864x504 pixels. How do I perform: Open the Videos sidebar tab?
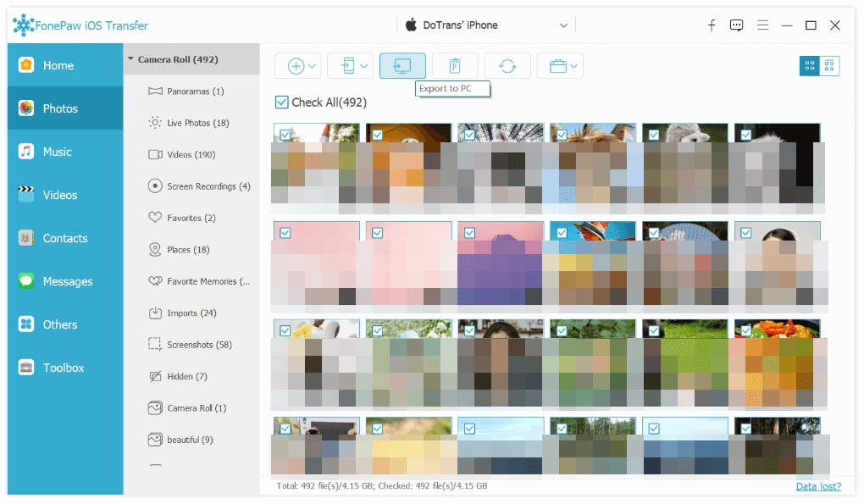click(x=65, y=195)
